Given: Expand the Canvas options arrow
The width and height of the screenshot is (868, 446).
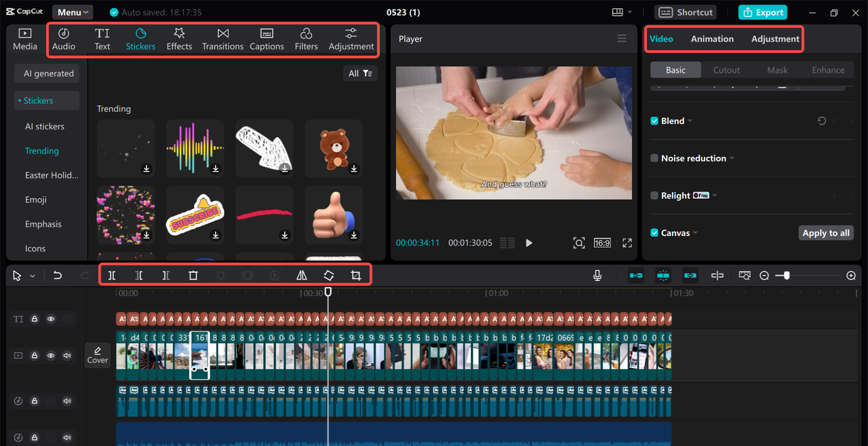Looking at the screenshot, I should point(695,233).
